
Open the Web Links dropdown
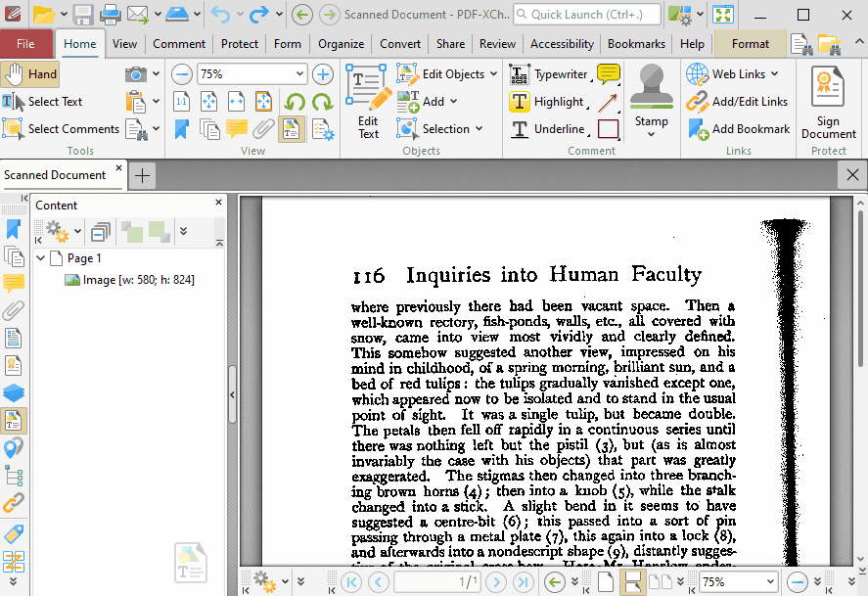(x=774, y=74)
